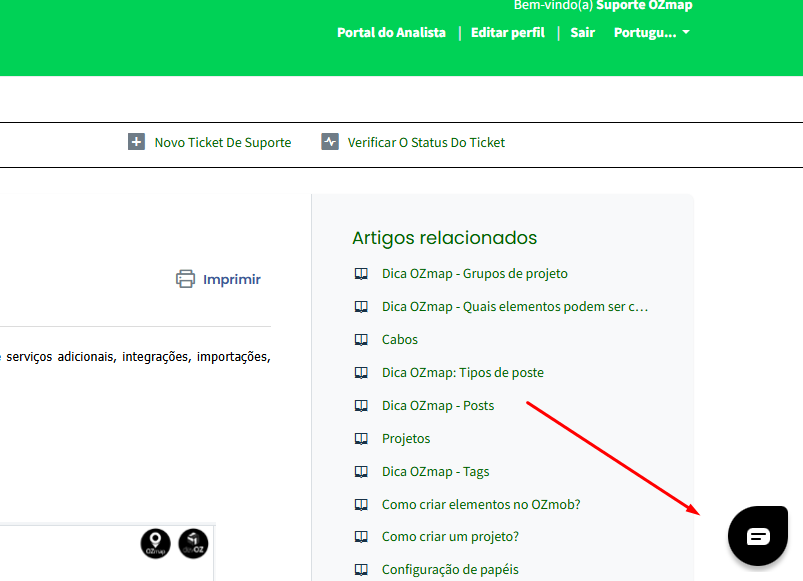This screenshot has height=581, width=803.
Task: Click the devOZ round logo icon
Action: 193,544
